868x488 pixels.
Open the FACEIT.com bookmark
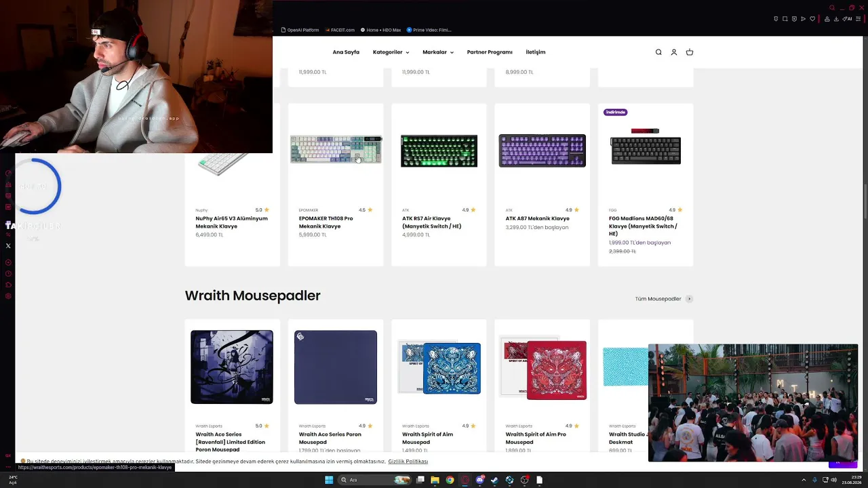coord(340,30)
